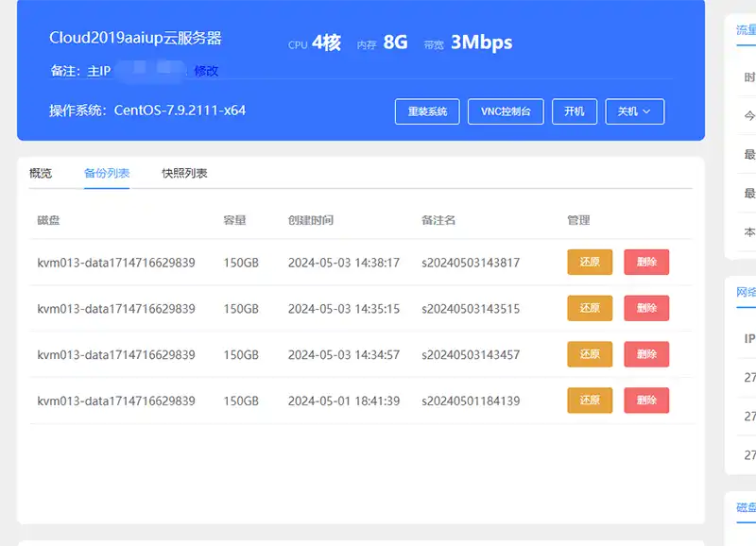Open the 快照列表 snapshot list tab
Viewport: 756px width, 546px height.
(184, 173)
